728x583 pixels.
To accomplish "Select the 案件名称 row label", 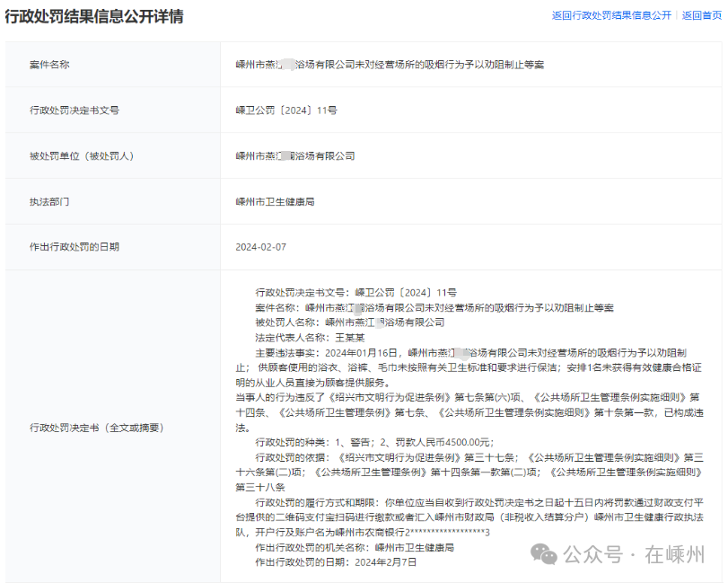I will [49, 65].
